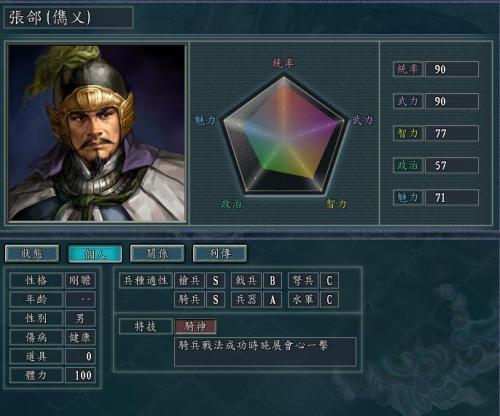
Task: Open the 列傳 biography tab
Action: [220, 254]
